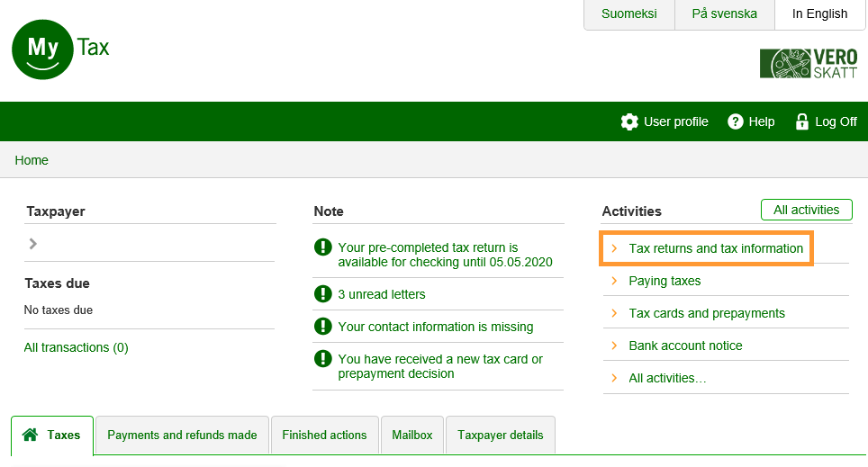868x467 pixels.
Task: Open Tax returns and tax information
Action: (715, 248)
